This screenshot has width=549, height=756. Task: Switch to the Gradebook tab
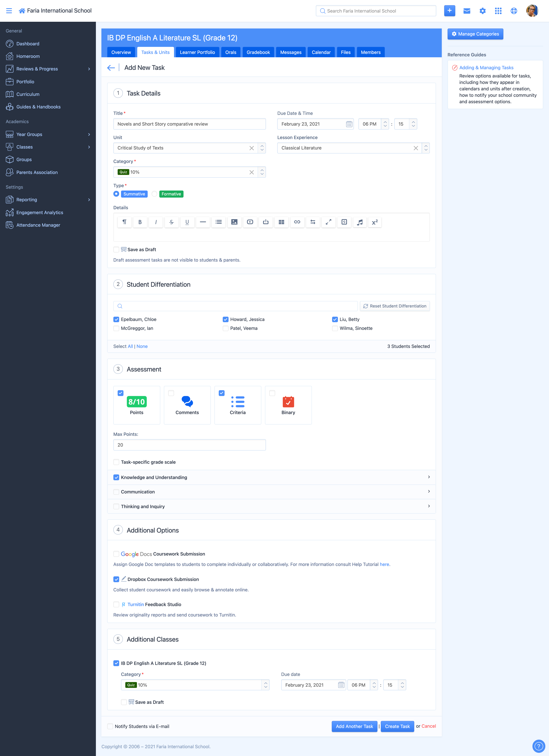[258, 52]
